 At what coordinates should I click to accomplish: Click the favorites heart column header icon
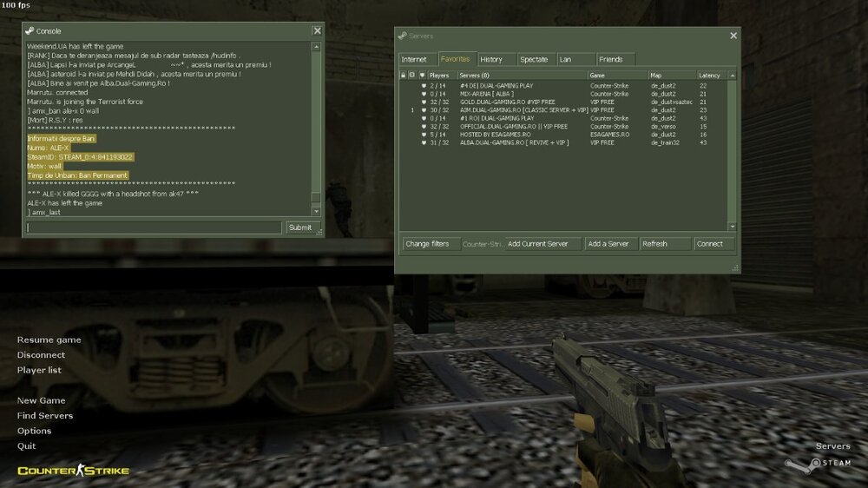click(x=422, y=76)
